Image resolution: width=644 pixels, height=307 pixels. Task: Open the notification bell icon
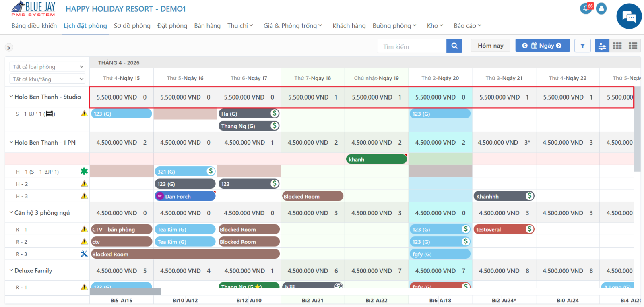pyautogui.click(x=586, y=8)
